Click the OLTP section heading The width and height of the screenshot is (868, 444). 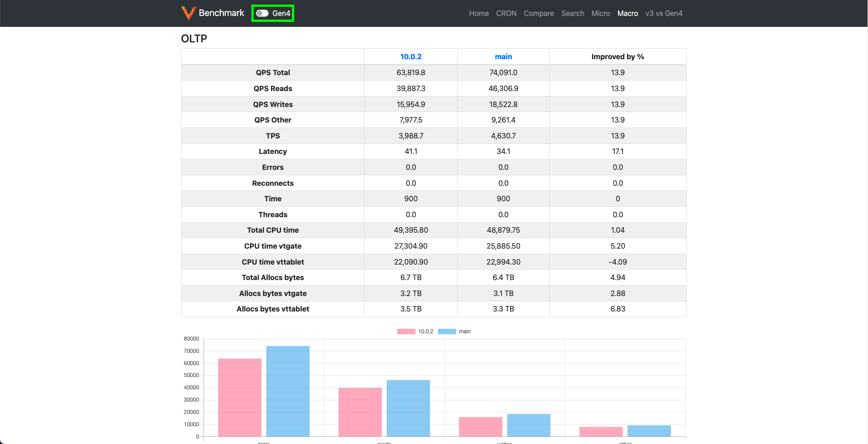194,38
